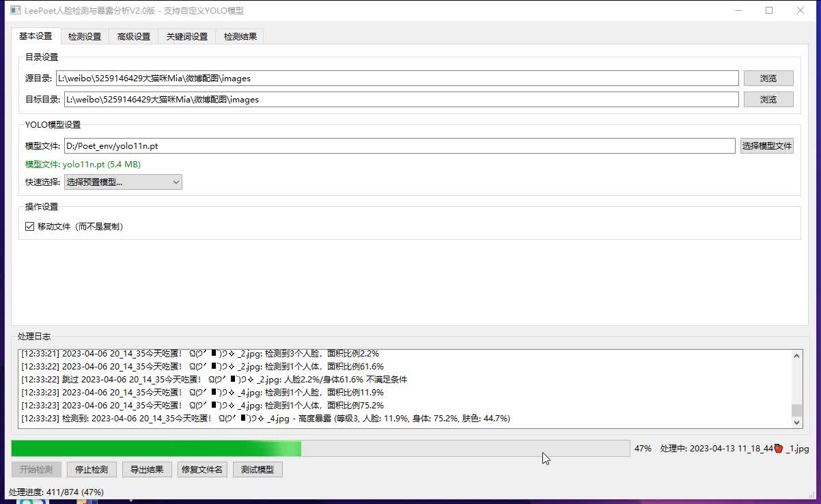Click into the 模型文件 path field
This screenshot has width=821, height=504.
(x=400, y=146)
